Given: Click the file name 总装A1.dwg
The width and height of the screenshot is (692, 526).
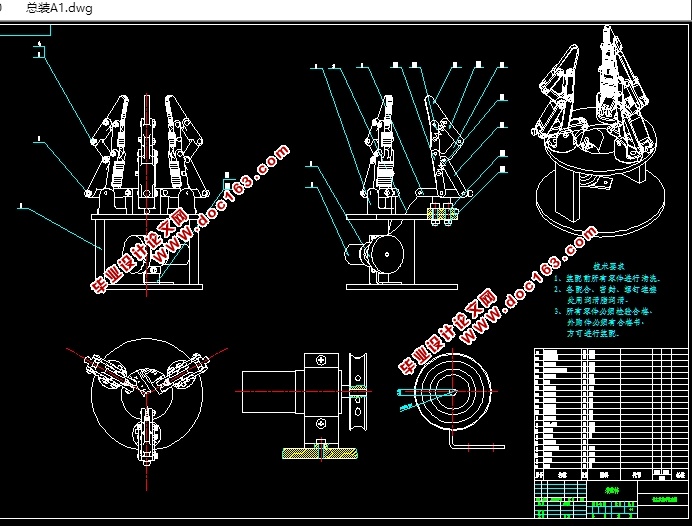Looking at the screenshot, I should pyautogui.click(x=59, y=8).
